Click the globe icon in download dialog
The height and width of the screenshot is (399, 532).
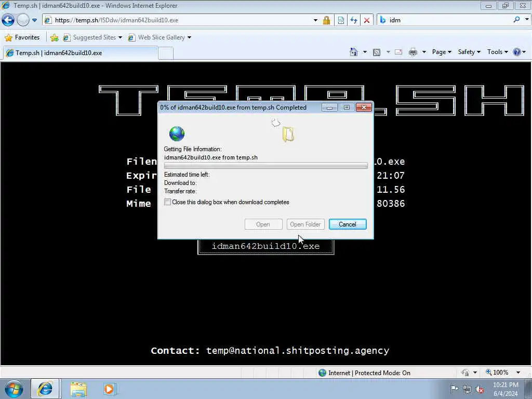point(177,134)
